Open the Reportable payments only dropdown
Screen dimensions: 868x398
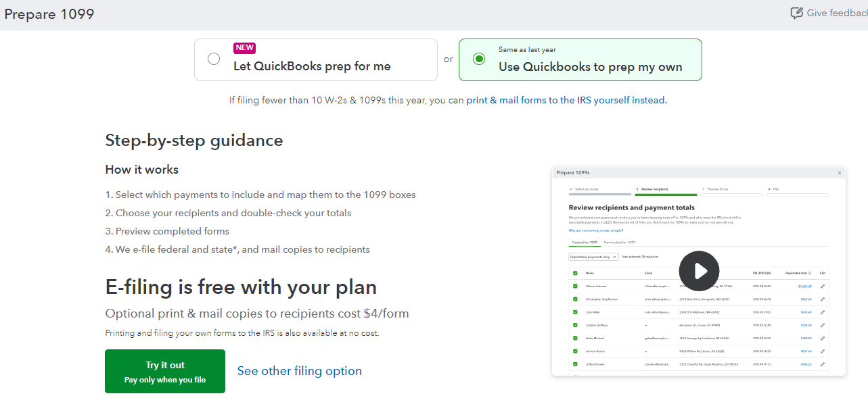point(593,256)
